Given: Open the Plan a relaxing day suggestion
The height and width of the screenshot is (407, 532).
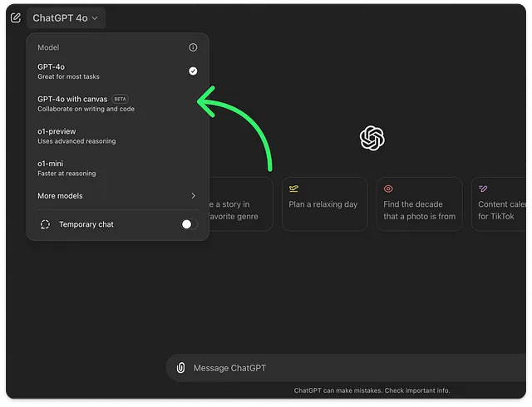Looking at the screenshot, I should pos(325,204).
